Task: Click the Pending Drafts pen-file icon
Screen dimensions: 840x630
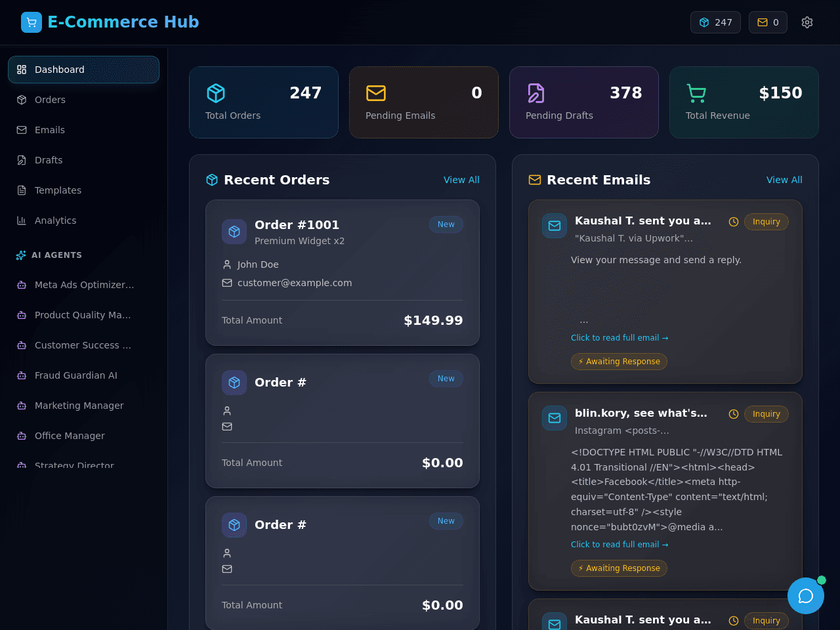Action: [536, 93]
